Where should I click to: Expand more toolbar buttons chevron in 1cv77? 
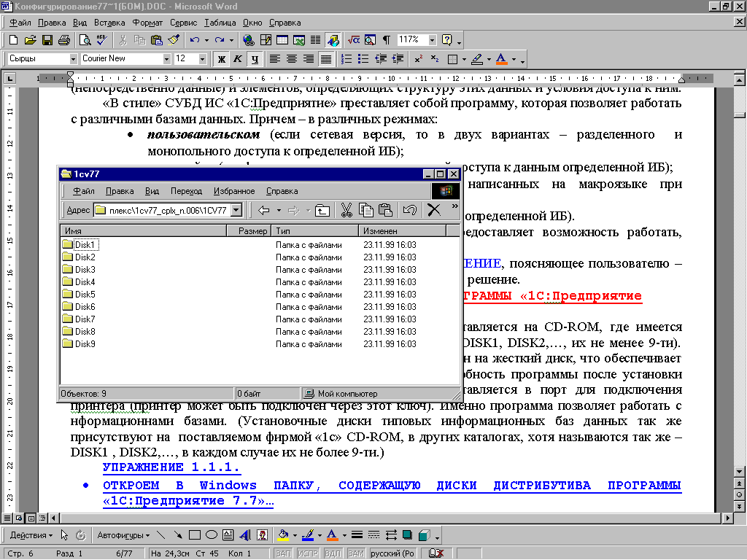tap(455, 206)
